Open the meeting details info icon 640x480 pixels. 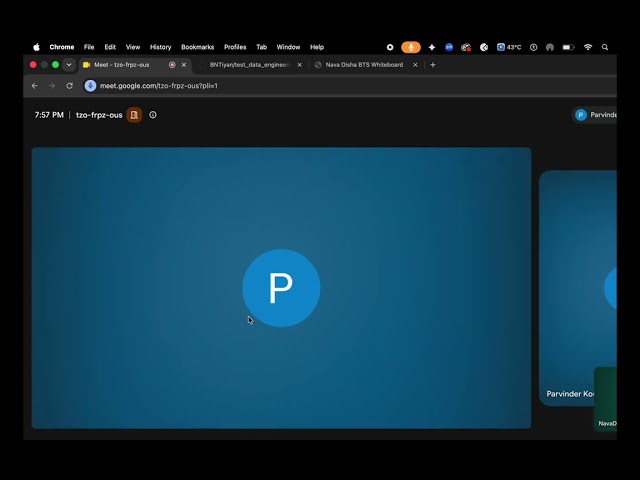coord(153,115)
